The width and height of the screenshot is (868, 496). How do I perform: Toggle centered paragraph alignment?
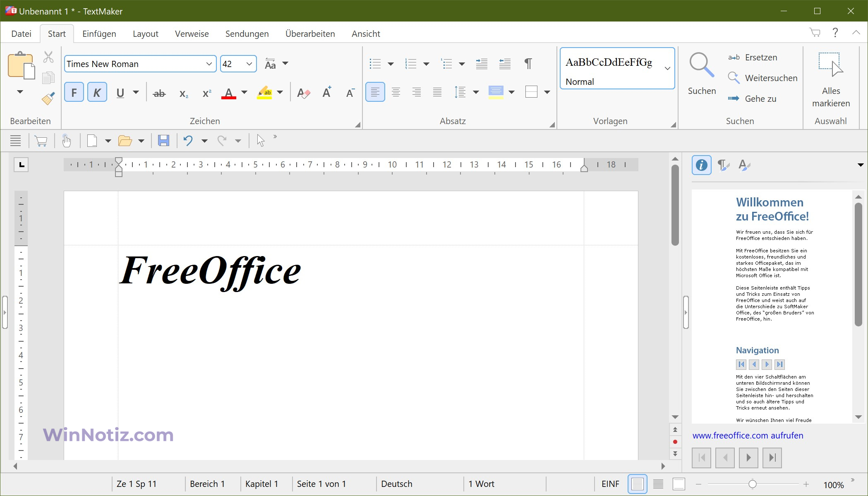(x=396, y=92)
